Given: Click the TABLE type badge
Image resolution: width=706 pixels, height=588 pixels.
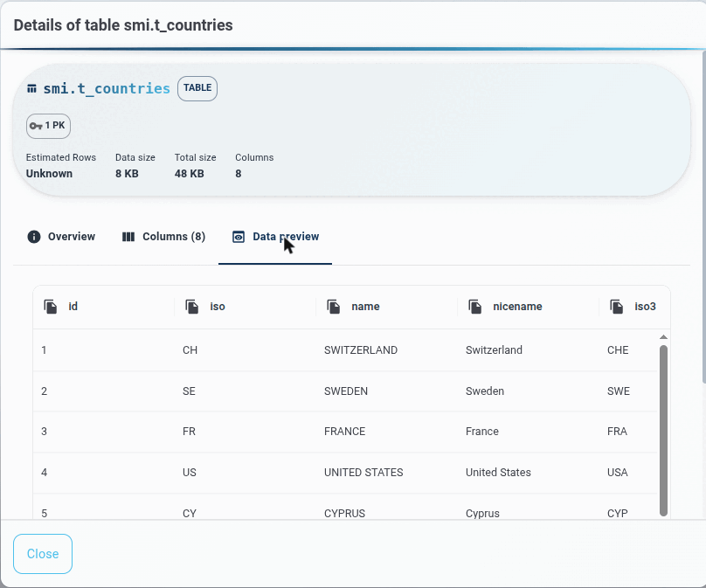Looking at the screenshot, I should pos(197,88).
